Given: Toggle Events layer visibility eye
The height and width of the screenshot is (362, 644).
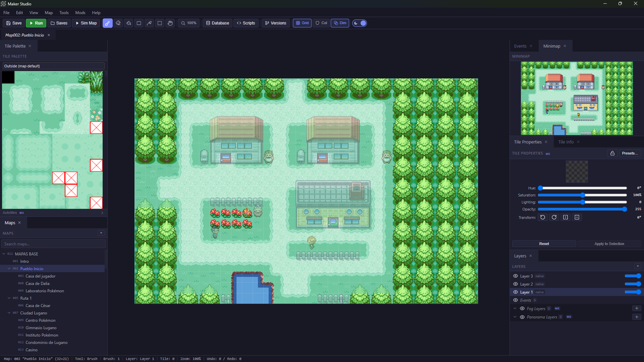Looking at the screenshot, I should click(516, 300).
